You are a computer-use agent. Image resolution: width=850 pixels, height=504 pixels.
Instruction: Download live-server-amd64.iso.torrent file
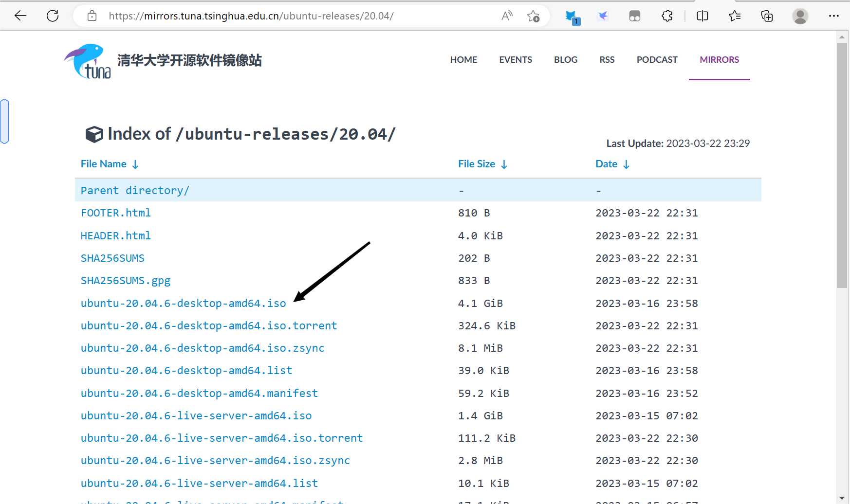(222, 438)
